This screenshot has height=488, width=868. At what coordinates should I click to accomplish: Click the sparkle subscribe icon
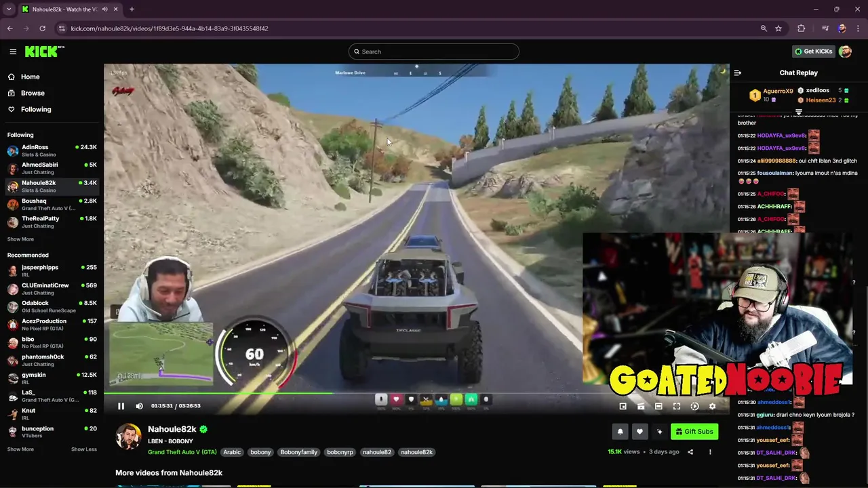pos(659,432)
